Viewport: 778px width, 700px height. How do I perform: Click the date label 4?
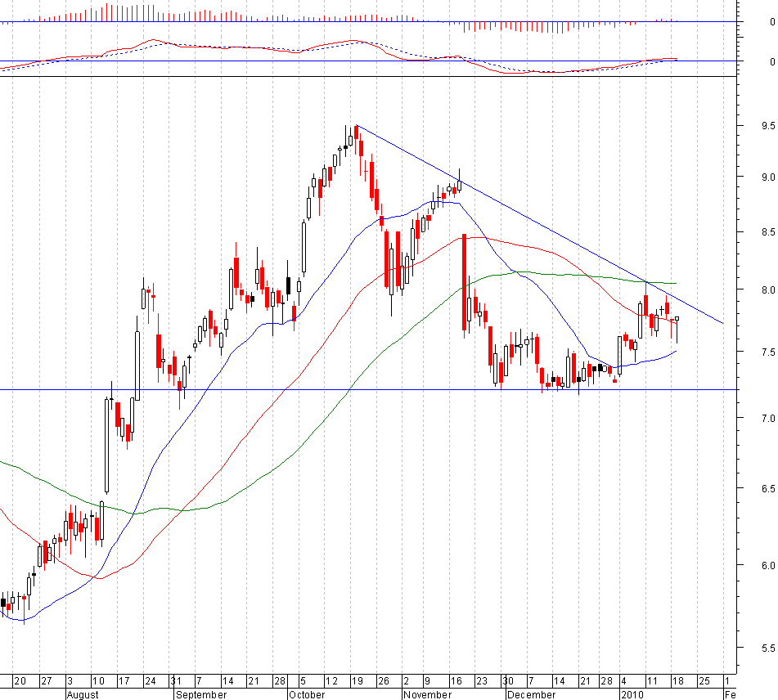click(623, 680)
